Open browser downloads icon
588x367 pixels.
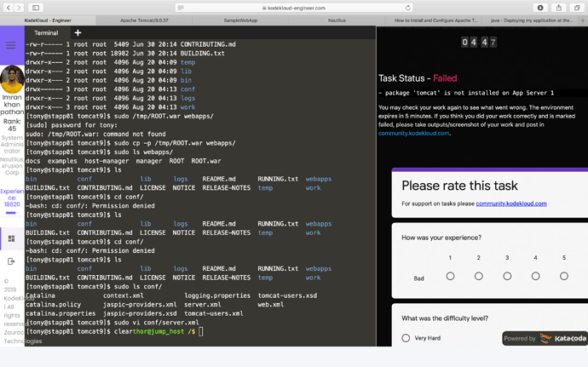540,8
